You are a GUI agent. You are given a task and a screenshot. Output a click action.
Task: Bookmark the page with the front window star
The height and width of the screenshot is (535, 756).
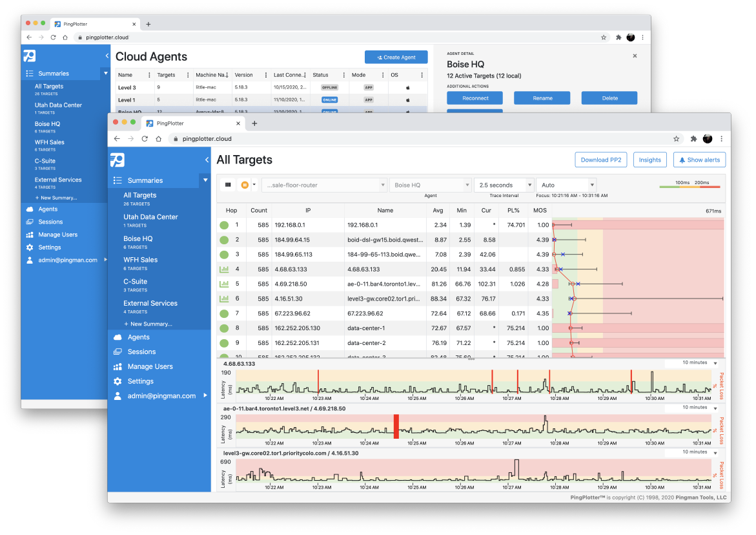tap(676, 138)
